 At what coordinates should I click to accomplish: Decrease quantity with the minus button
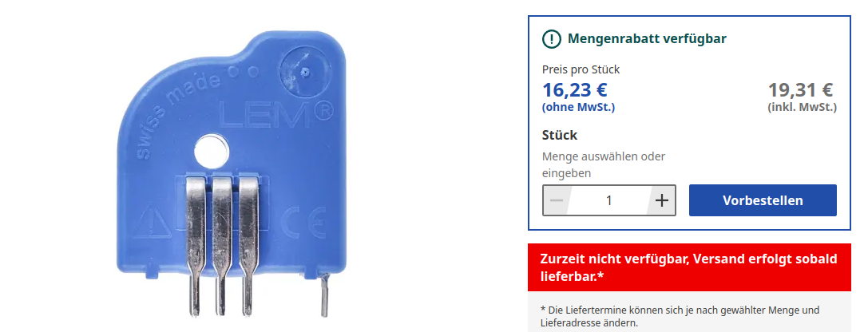click(557, 200)
